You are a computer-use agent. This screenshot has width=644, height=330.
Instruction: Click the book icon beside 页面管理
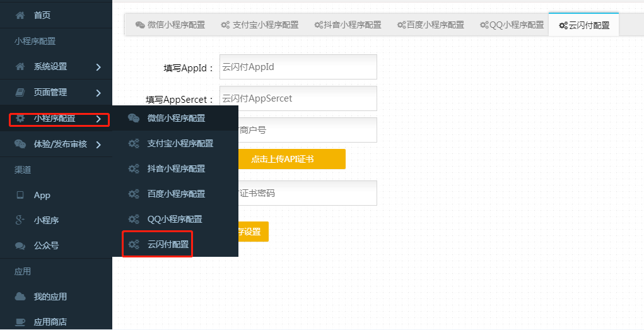click(20, 93)
